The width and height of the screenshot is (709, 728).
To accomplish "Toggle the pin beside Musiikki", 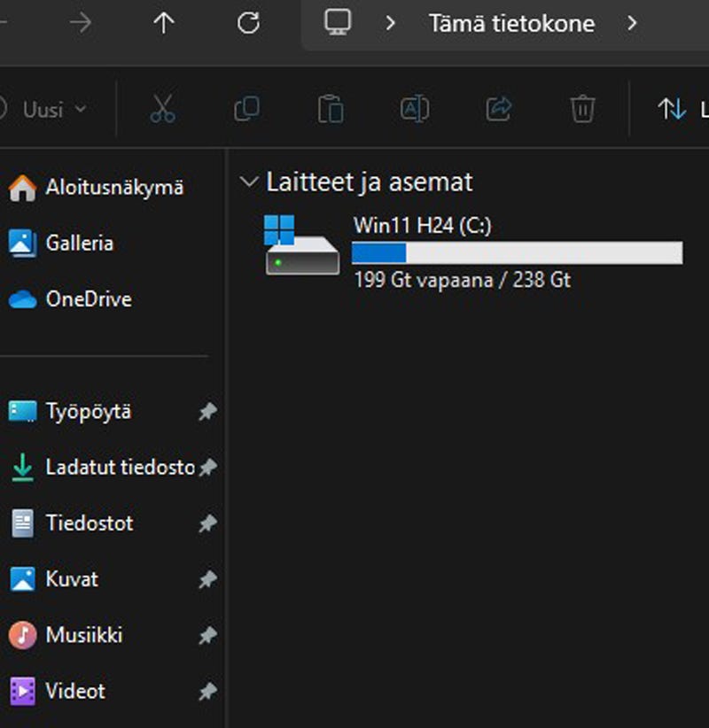I will point(207,635).
